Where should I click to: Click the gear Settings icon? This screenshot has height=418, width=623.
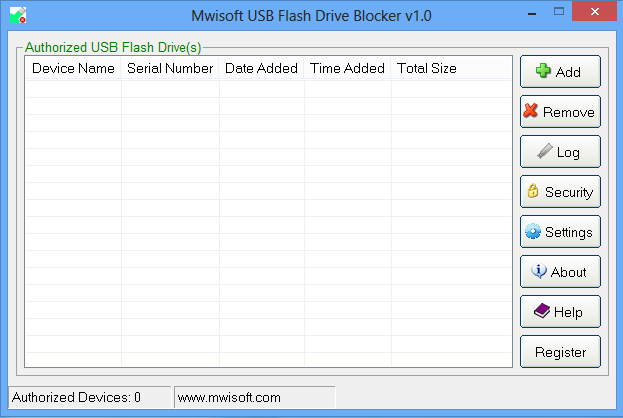[533, 231]
